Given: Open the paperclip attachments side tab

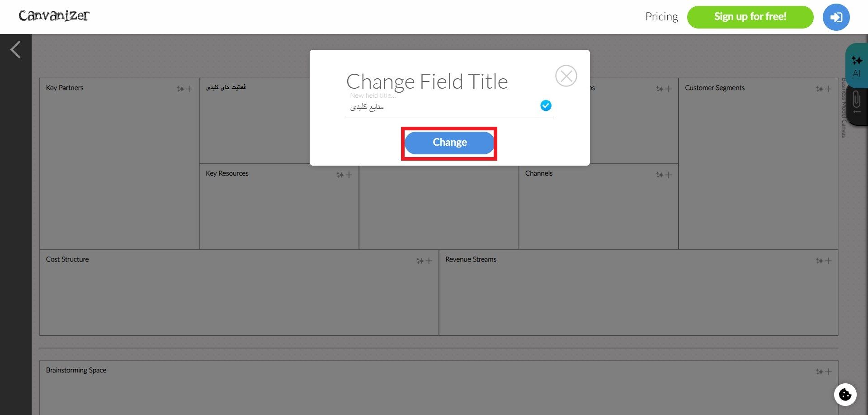Looking at the screenshot, I should point(856,102).
